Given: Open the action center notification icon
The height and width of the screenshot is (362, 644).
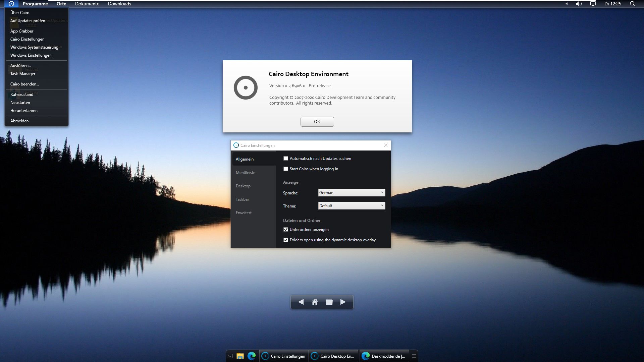Looking at the screenshot, I should (593, 4).
